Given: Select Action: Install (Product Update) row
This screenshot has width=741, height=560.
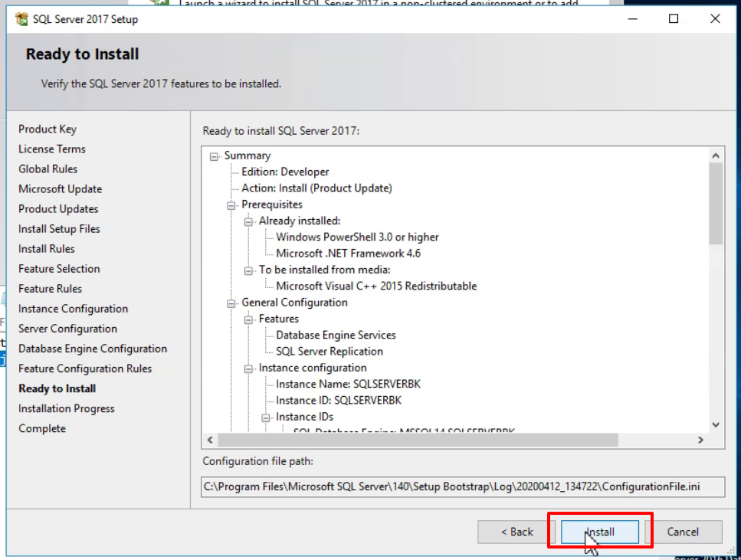Looking at the screenshot, I should click(x=316, y=188).
